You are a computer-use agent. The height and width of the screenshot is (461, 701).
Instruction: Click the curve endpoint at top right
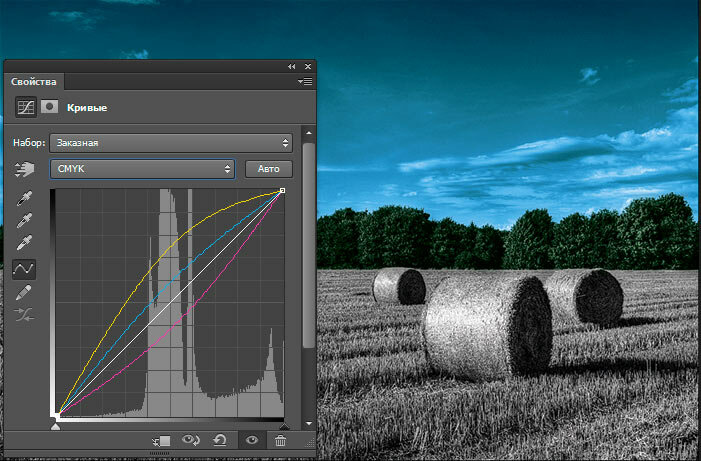(282, 190)
